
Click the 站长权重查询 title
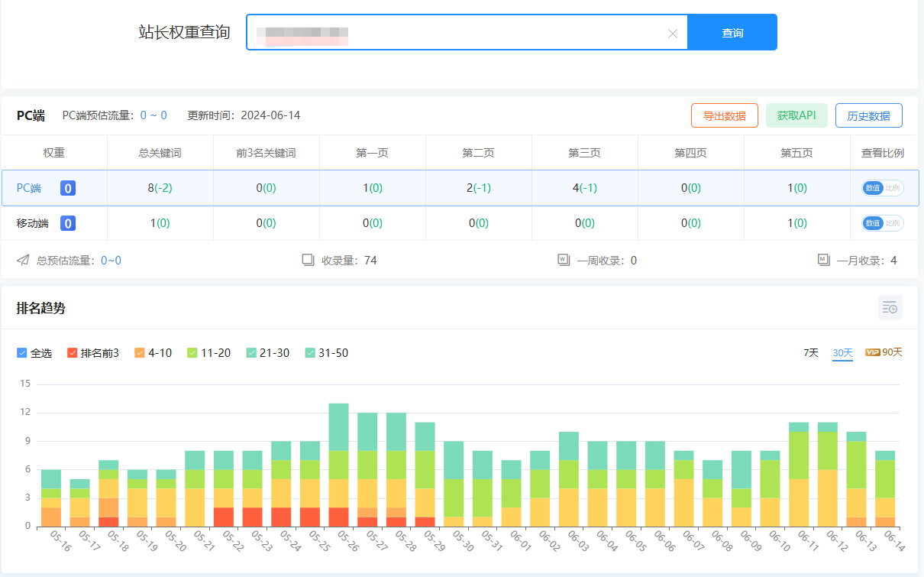184,32
